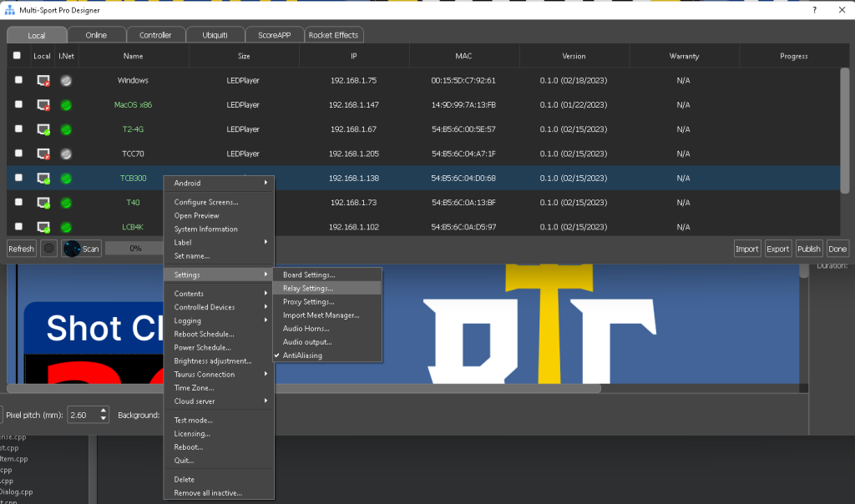Viewport: 855px width, 504px height.
Task: Open the ScoreAPP tab
Action: coord(274,35)
